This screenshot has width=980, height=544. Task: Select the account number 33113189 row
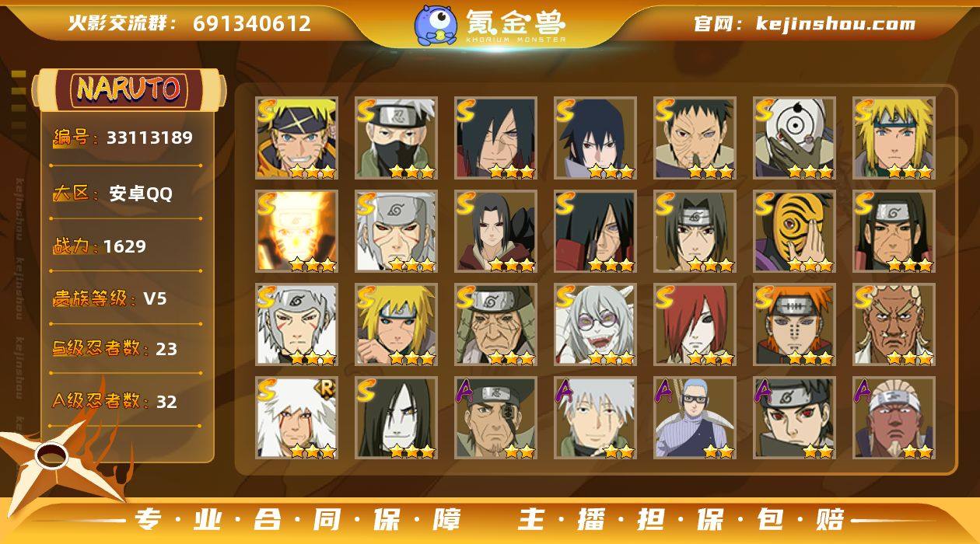(123, 138)
